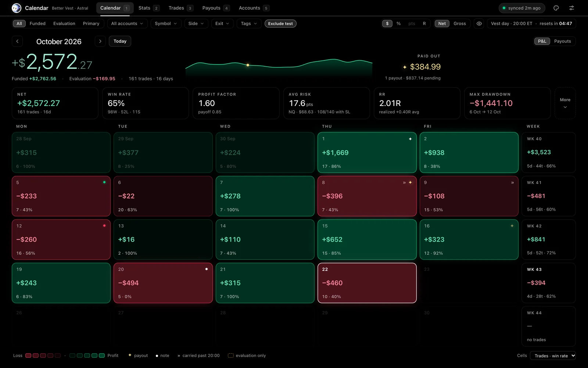This screenshot has height=368, width=588.
Task: Click the payout star on October 16
Action: click(512, 226)
